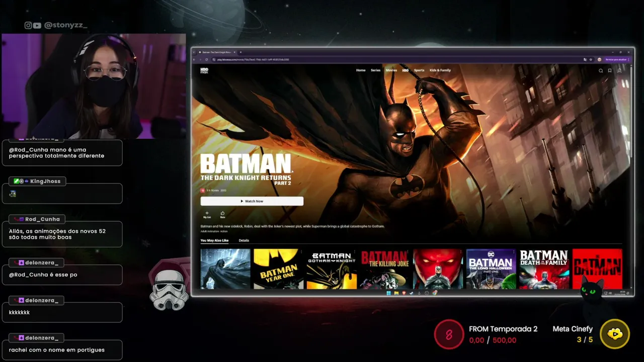This screenshot has width=644, height=362.
Task: Click chat message 'kkkkkkk'
Action: (19, 312)
